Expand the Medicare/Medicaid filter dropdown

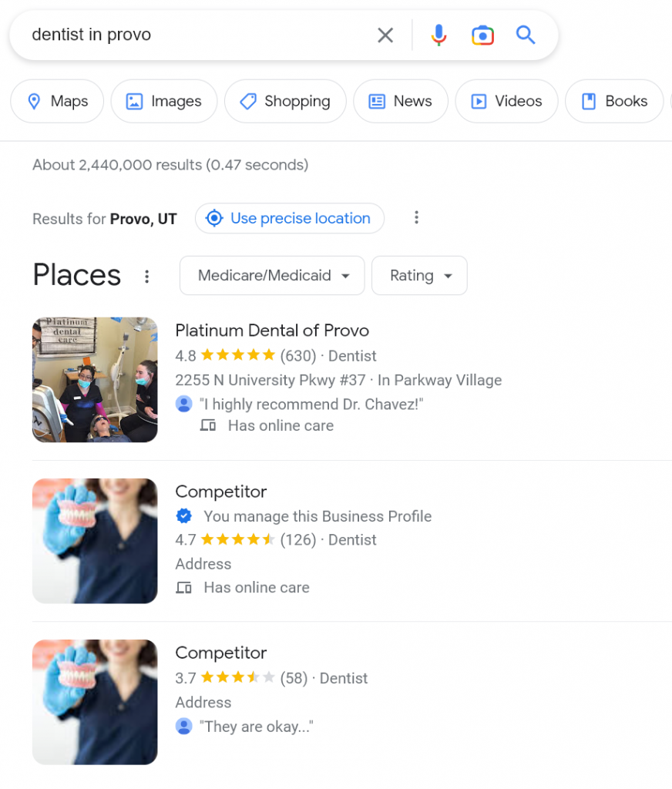pos(272,275)
